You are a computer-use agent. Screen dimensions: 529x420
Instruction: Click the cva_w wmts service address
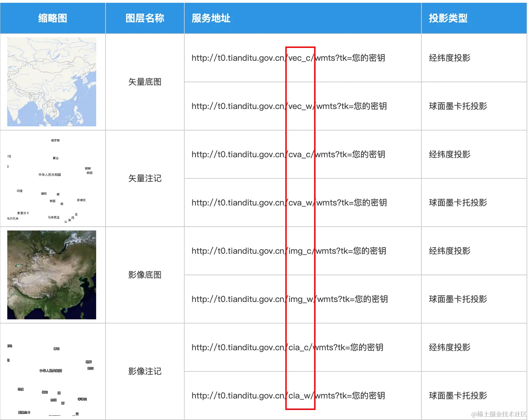pyautogui.click(x=289, y=203)
